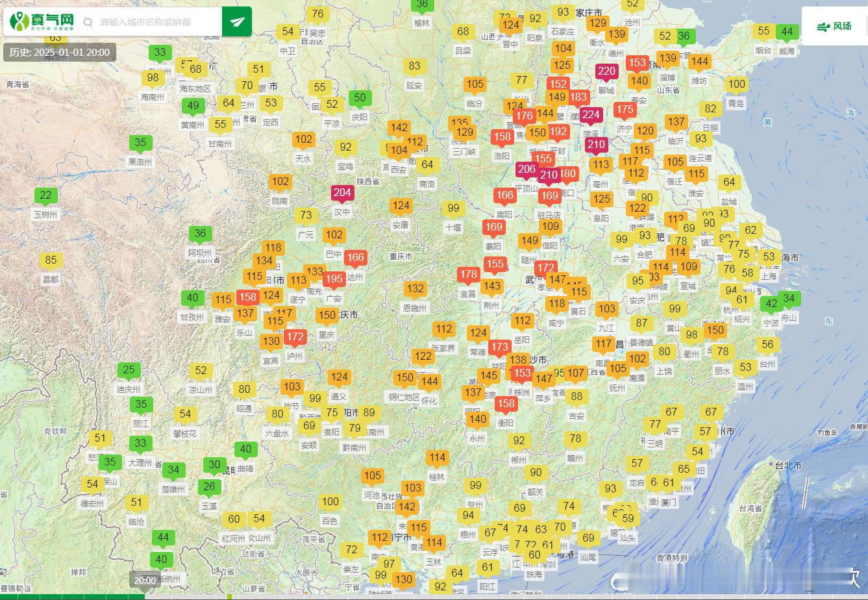The height and width of the screenshot is (600, 868).
Task: Click the 53 AQI marker for 温州
Action: tap(745, 368)
